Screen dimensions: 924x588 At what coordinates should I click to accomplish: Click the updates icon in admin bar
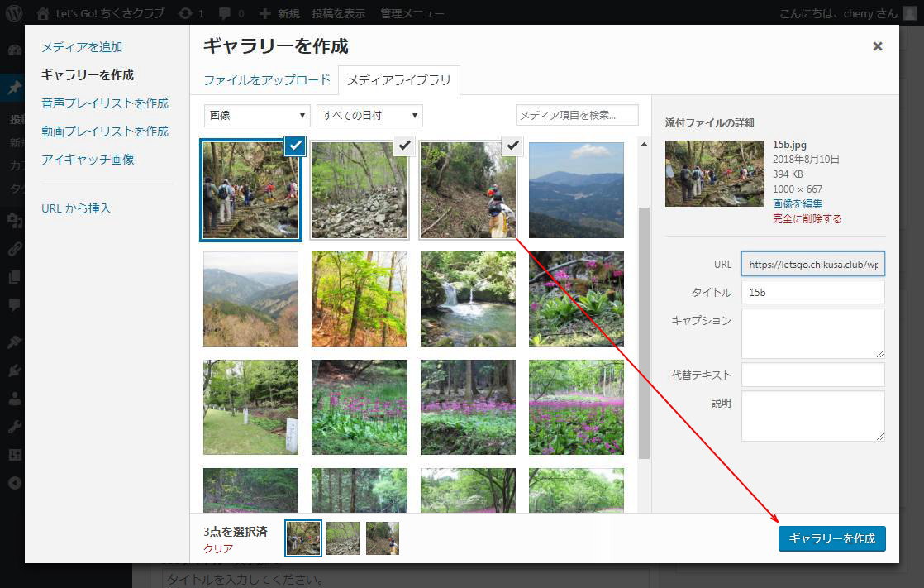[x=186, y=13]
